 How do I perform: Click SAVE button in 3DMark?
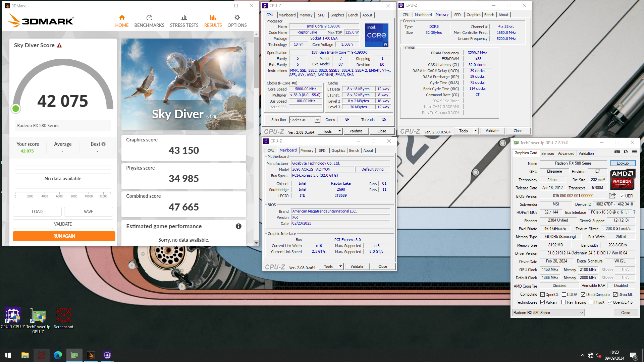(89, 212)
